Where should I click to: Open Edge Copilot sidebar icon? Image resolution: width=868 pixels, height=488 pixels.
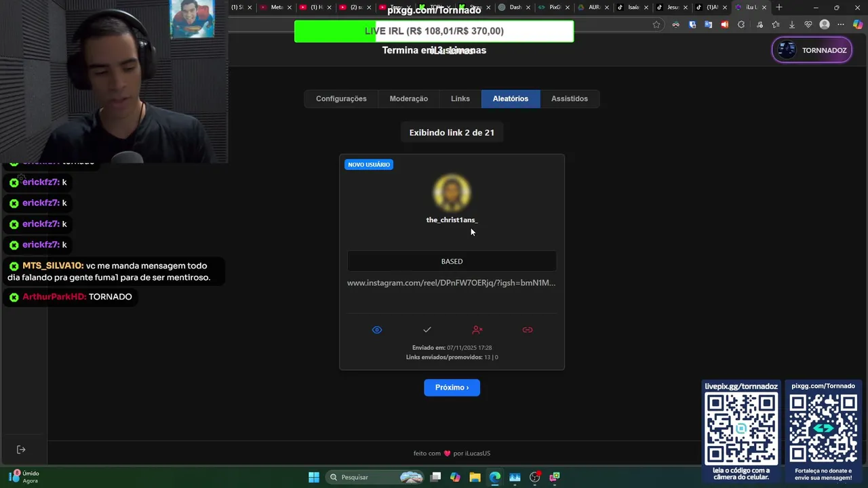(x=857, y=24)
